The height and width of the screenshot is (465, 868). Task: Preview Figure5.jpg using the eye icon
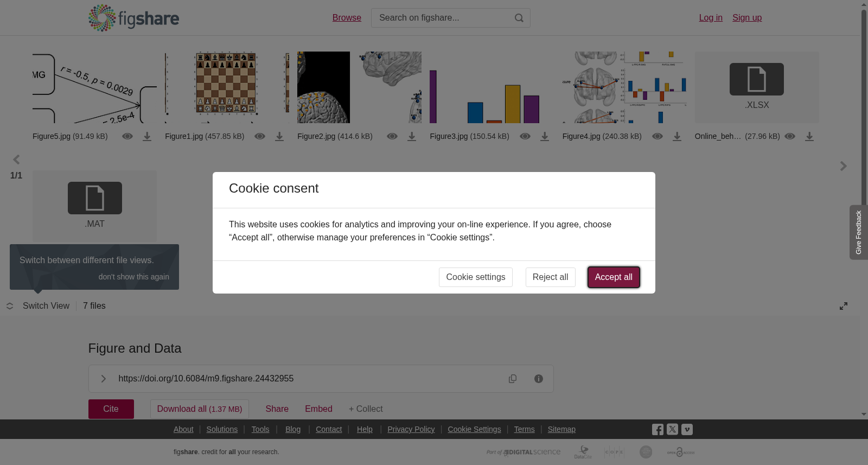[127, 136]
